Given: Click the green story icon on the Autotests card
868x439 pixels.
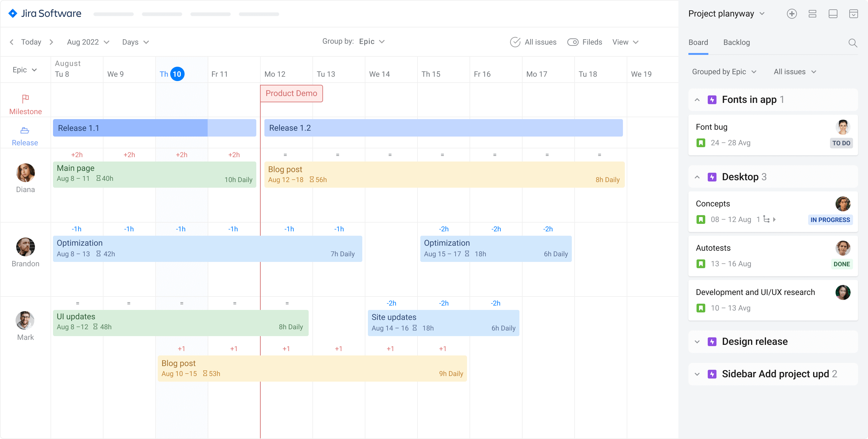Looking at the screenshot, I should click(x=701, y=264).
